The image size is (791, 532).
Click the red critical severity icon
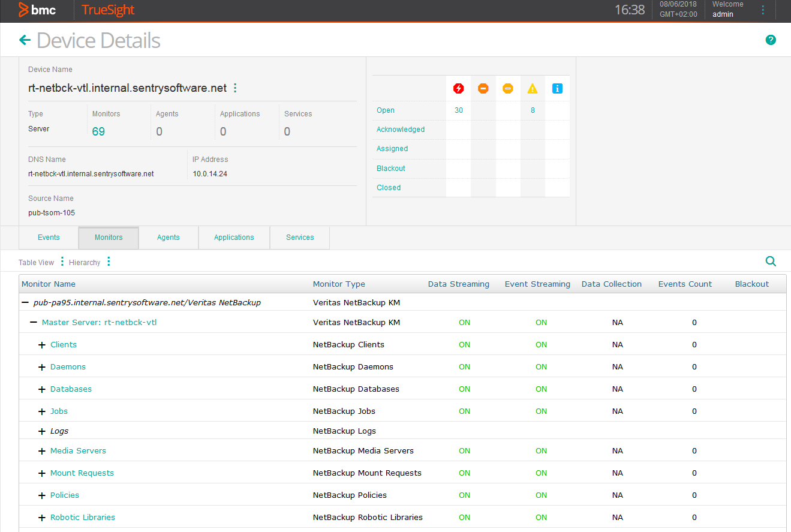point(458,88)
